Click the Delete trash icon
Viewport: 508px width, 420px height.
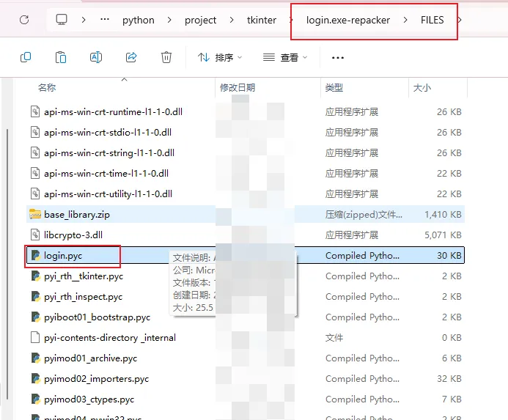coord(166,57)
